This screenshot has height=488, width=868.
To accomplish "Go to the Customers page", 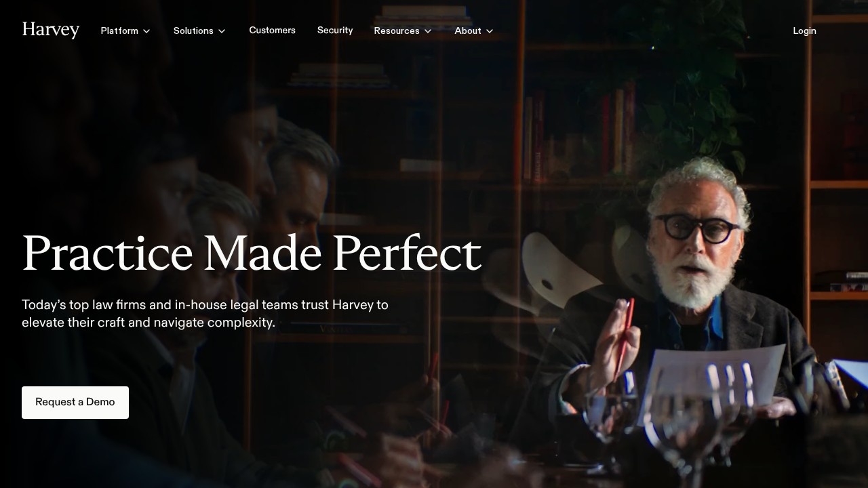I will point(272,30).
